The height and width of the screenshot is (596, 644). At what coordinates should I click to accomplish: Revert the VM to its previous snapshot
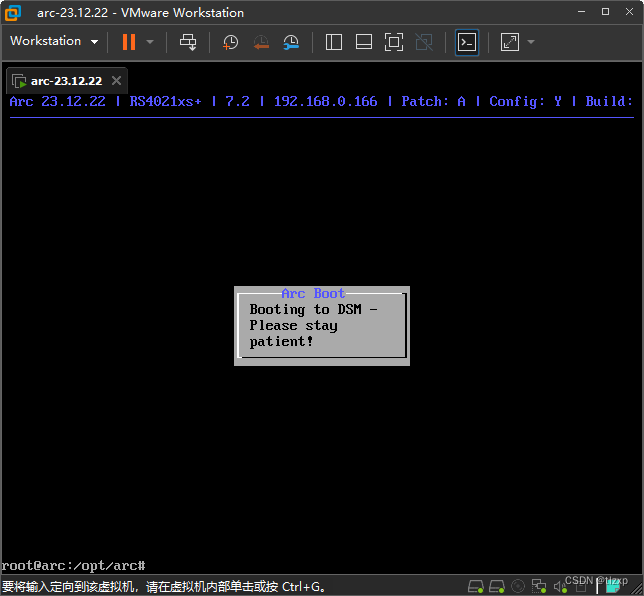pos(261,42)
